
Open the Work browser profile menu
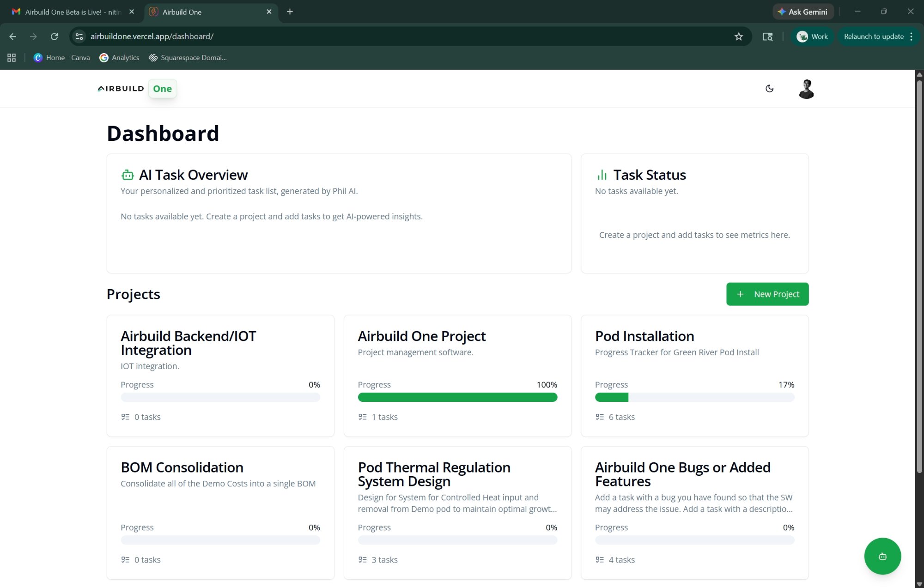(812, 36)
